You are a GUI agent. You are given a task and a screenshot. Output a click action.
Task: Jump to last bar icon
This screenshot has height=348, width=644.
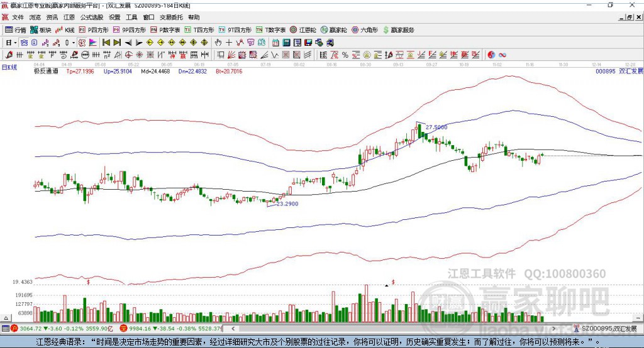coord(117,43)
